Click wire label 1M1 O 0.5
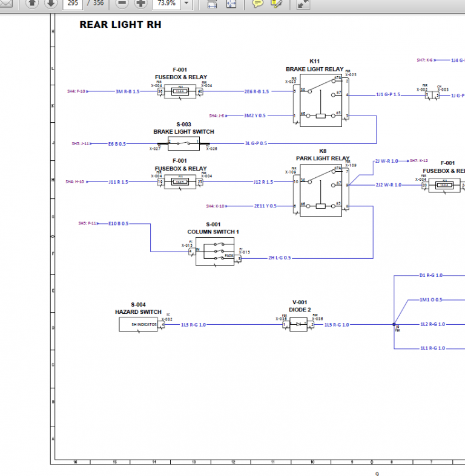The image size is (465, 476). coord(431,299)
